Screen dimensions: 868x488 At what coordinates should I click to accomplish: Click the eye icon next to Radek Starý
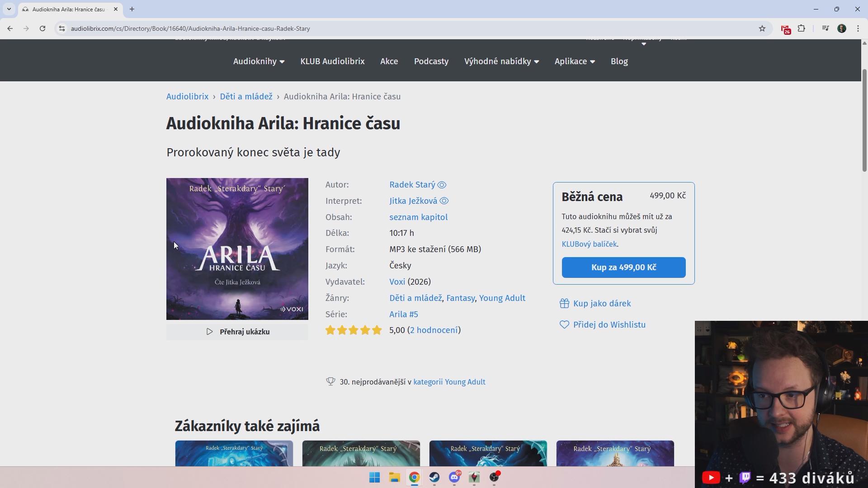pyautogui.click(x=442, y=185)
